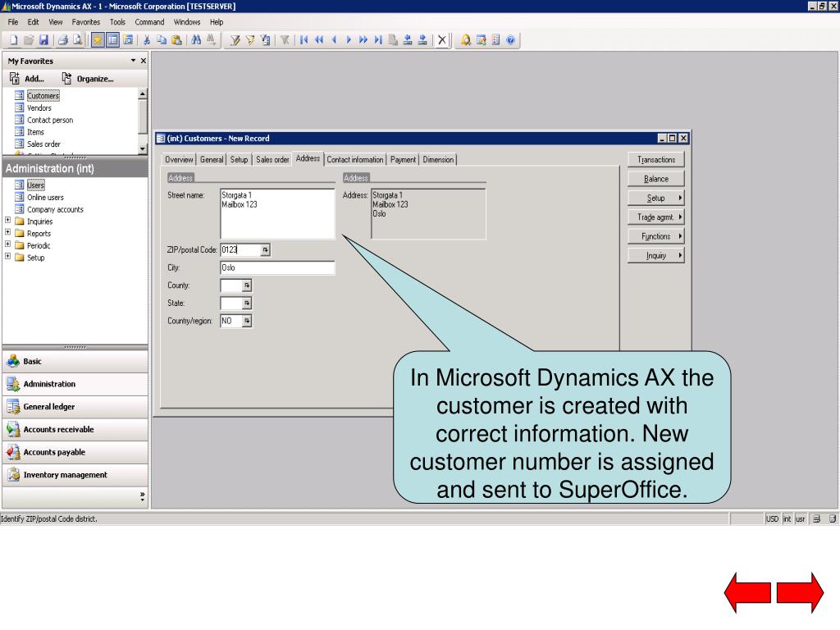The height and width of the screenshot is (630, 840).
Task: Toggle the navigation pane layout button
Action: (112, 40)
